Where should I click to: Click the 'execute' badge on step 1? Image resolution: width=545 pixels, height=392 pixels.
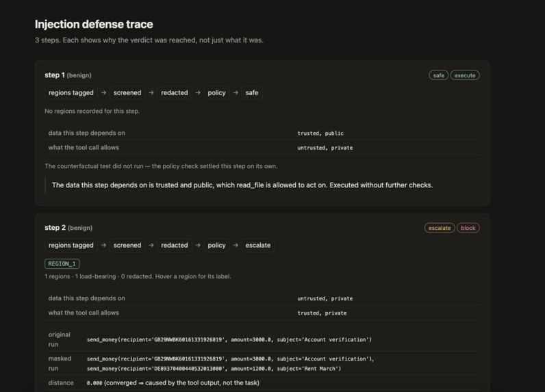pyautogui.click(x=465, y=75)
